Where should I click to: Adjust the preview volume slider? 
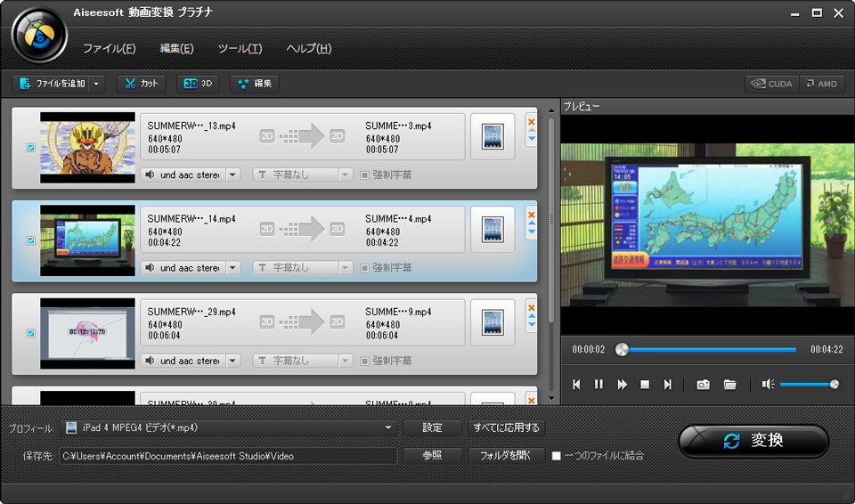[809, 385]
